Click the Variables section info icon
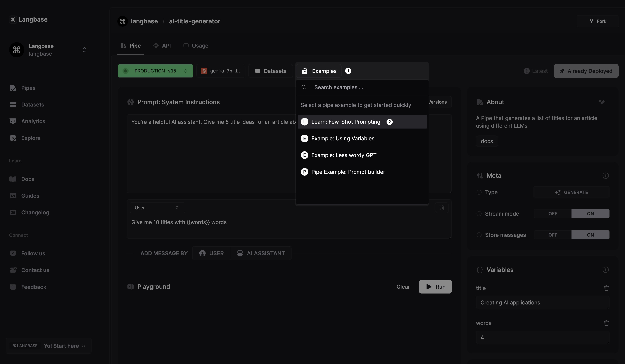Image resolution: width=625 pixels, height=364 pixels. pos(605,270)
